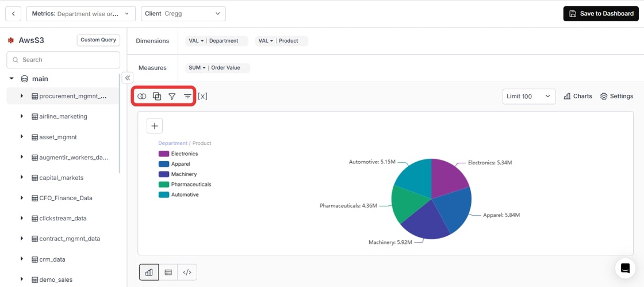This screenshot has height=287, width=644.
Task: Open the Metrics dropdown
Action: click(x=81, y=14)
